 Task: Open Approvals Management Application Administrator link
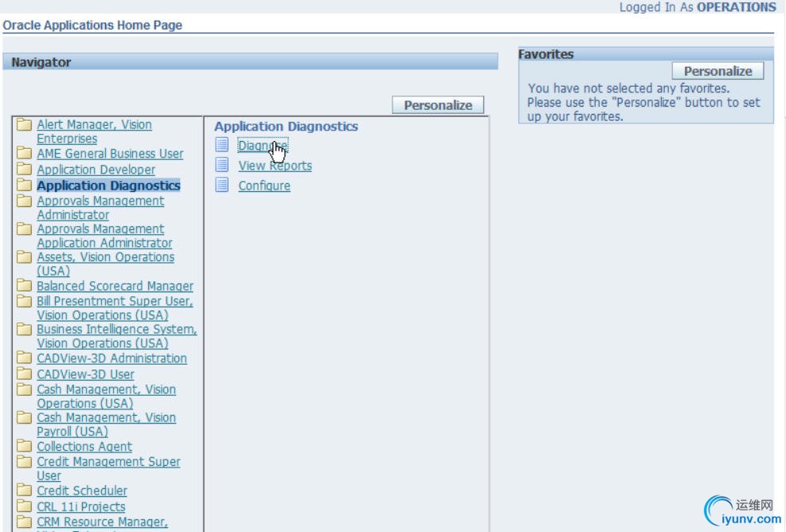click(104, 236)
